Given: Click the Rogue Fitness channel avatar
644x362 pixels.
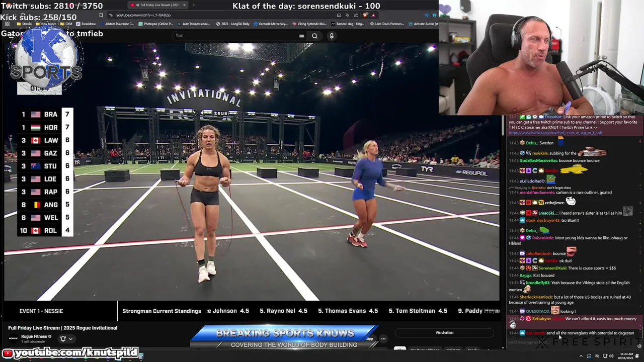Looking at the screenshot, I should coord(13,338).
